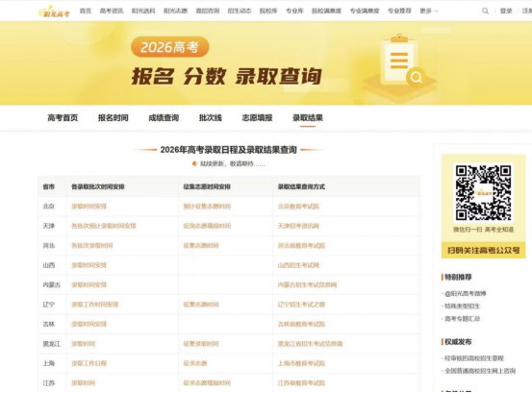This screenshot has width=532, height=393.
Task: Switch to the 报名时间 tab
Action: [114, 118]
